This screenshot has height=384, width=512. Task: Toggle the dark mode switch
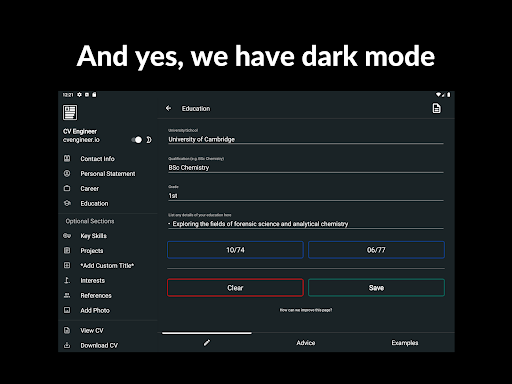(x=137, y=140)
